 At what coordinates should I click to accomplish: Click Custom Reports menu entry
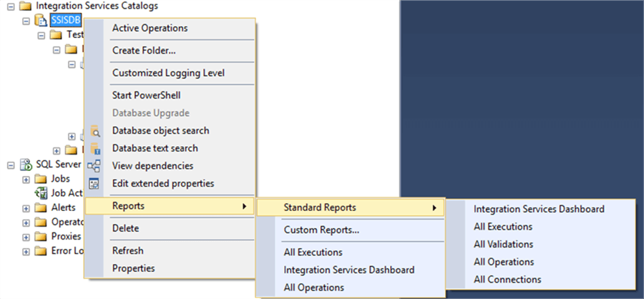[x=321, y=230]
